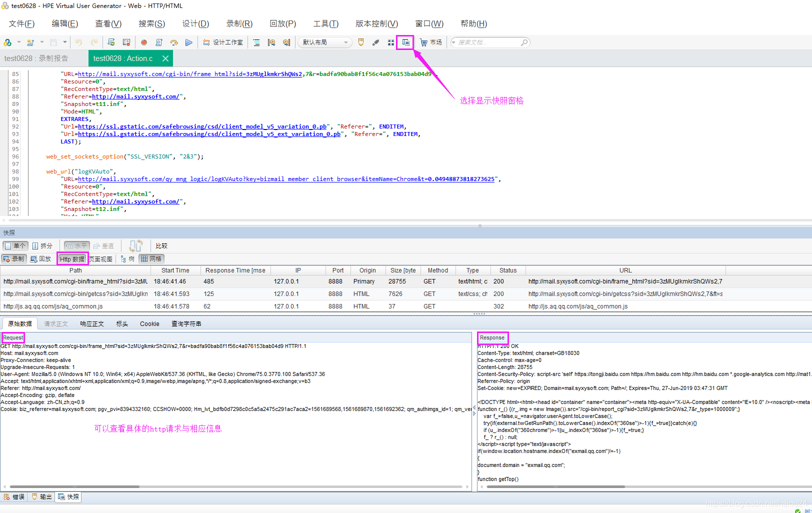Click the runtime settings icon
812x513 pixels.
pos(126,42)
